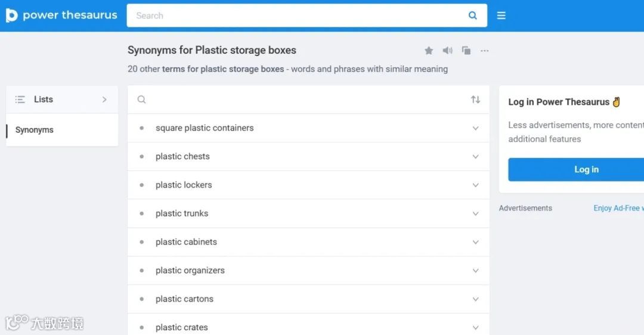
Task: Click the sort arrows icon in list header
Action: pos(475,100)
